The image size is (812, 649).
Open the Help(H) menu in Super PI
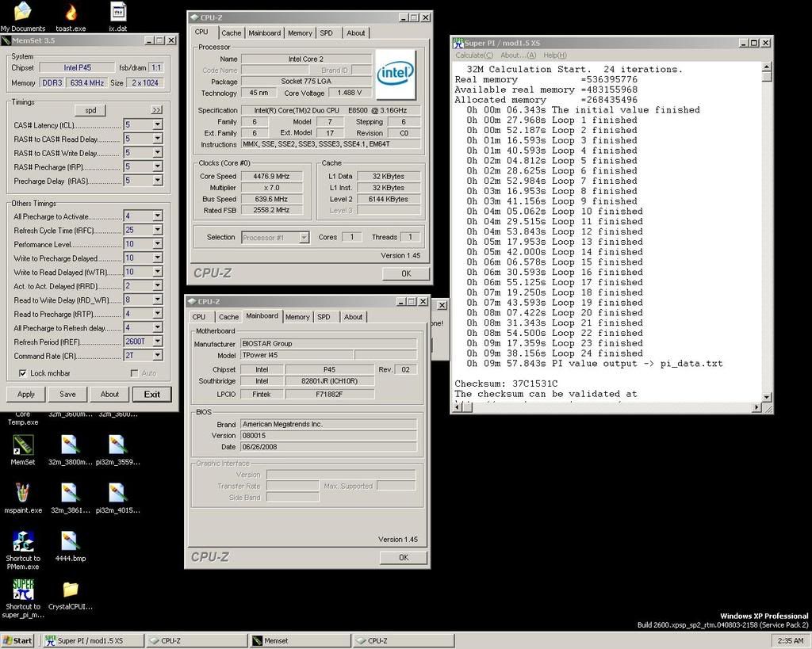555,55
